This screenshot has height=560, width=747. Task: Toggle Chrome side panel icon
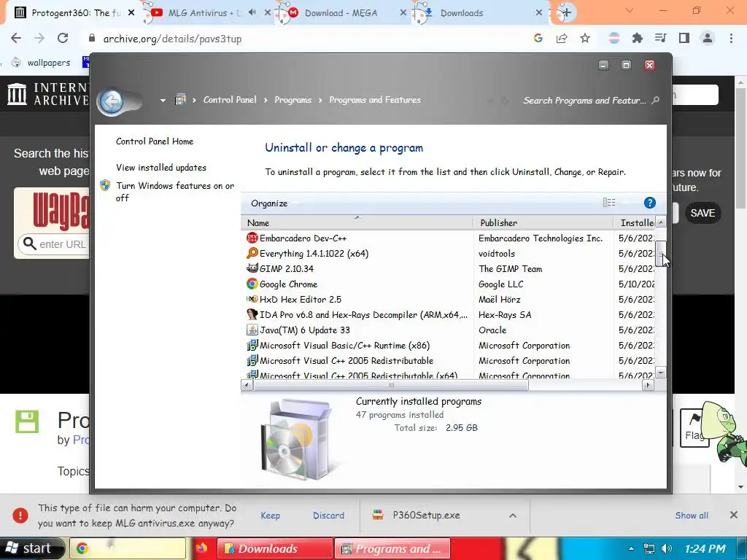[x=684, y=38]
